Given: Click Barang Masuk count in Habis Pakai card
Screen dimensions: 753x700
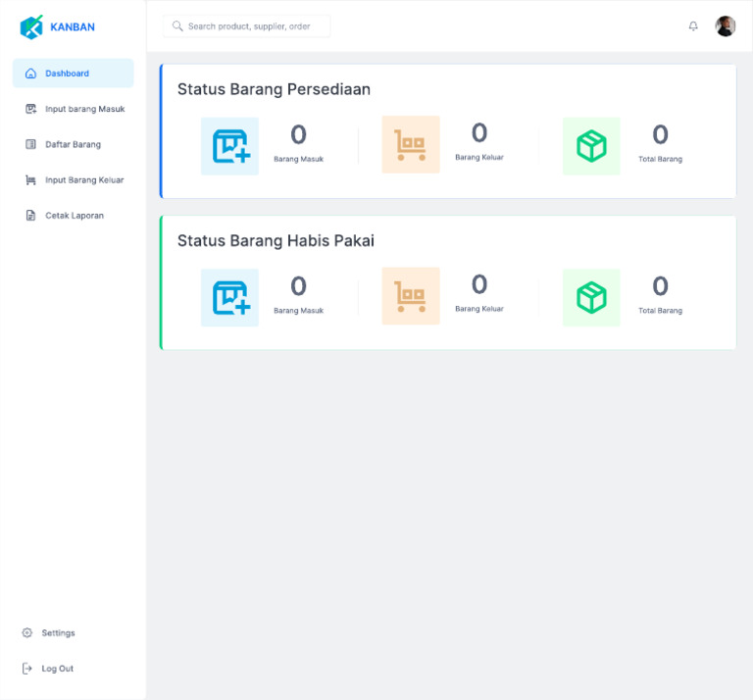Looking at the screenshot, I should pos(298,286).
